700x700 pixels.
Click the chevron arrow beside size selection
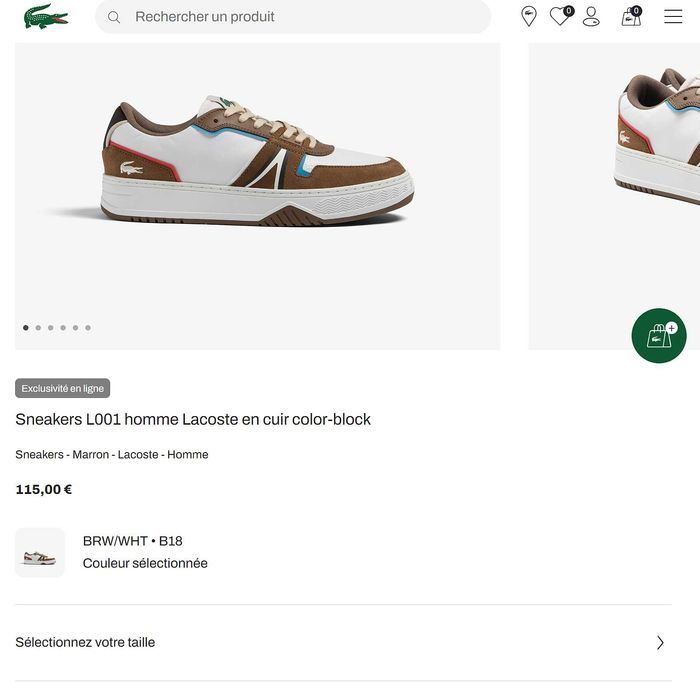660,643
